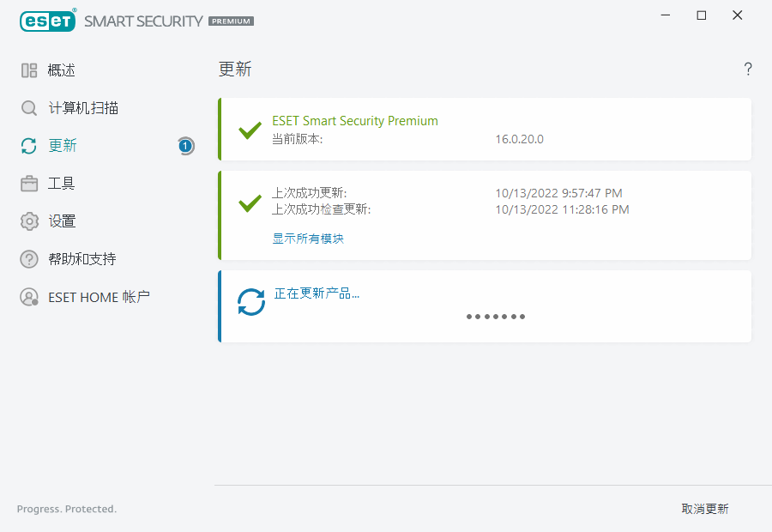Click the briefcase Tools icon

point(29,184)
